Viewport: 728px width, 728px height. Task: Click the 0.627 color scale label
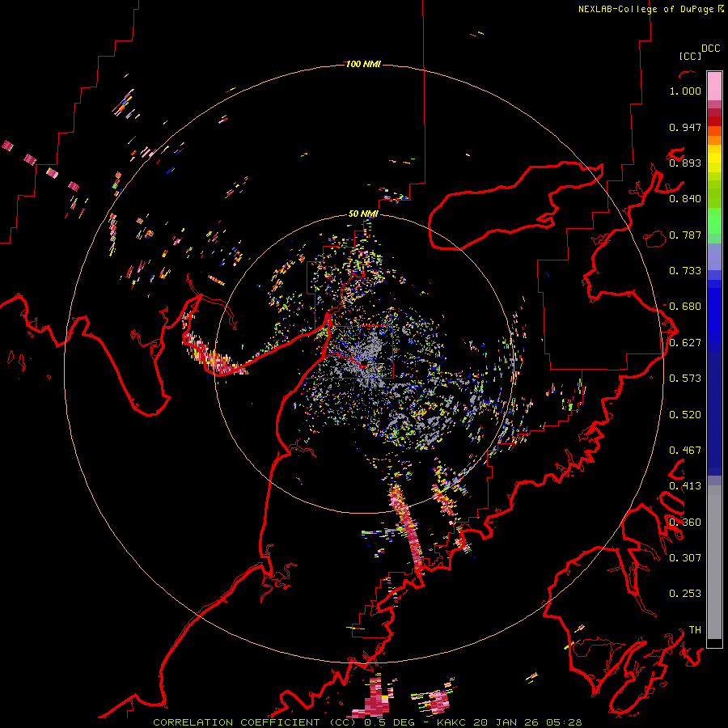pyautogui.click(x=685, y=343)
